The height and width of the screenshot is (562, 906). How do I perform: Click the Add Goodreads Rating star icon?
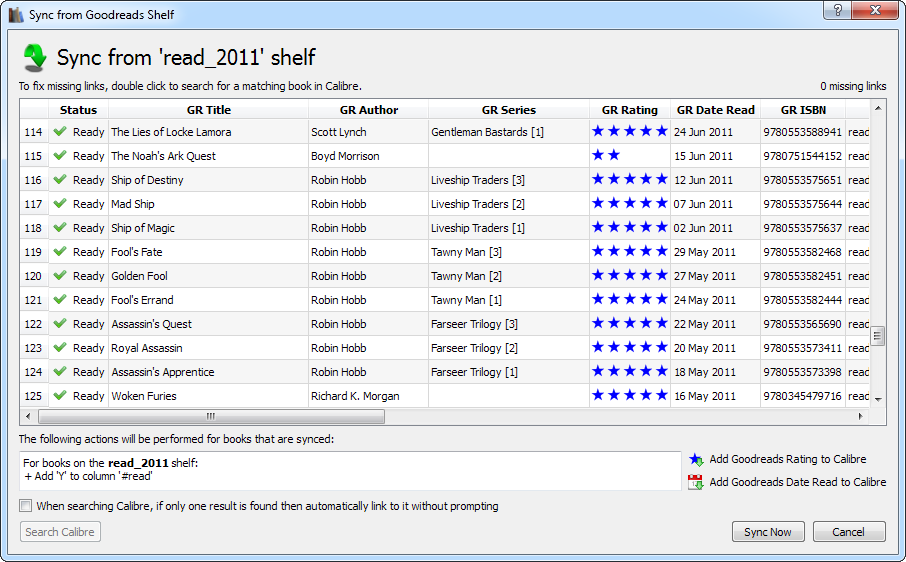click(696, 460)
